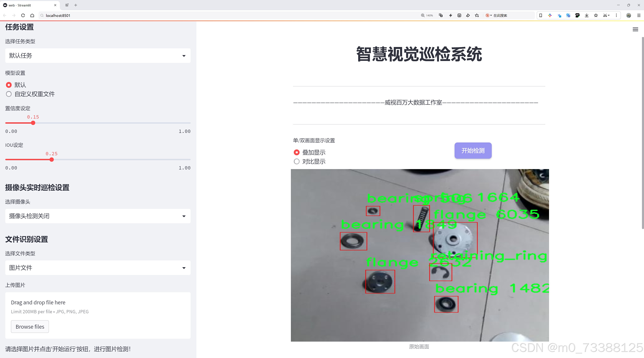Open a new browser tab
Viewport: 644px width, 358px height.
coord(76,5)
